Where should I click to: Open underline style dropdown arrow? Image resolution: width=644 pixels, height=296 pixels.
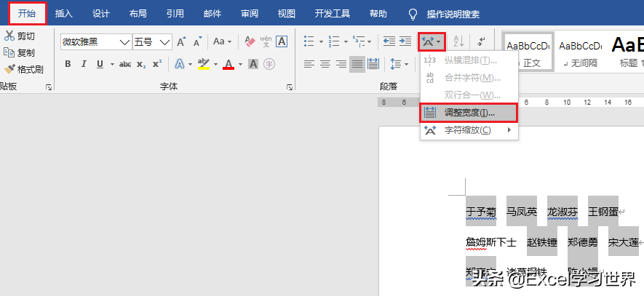(x=112, y=65)
